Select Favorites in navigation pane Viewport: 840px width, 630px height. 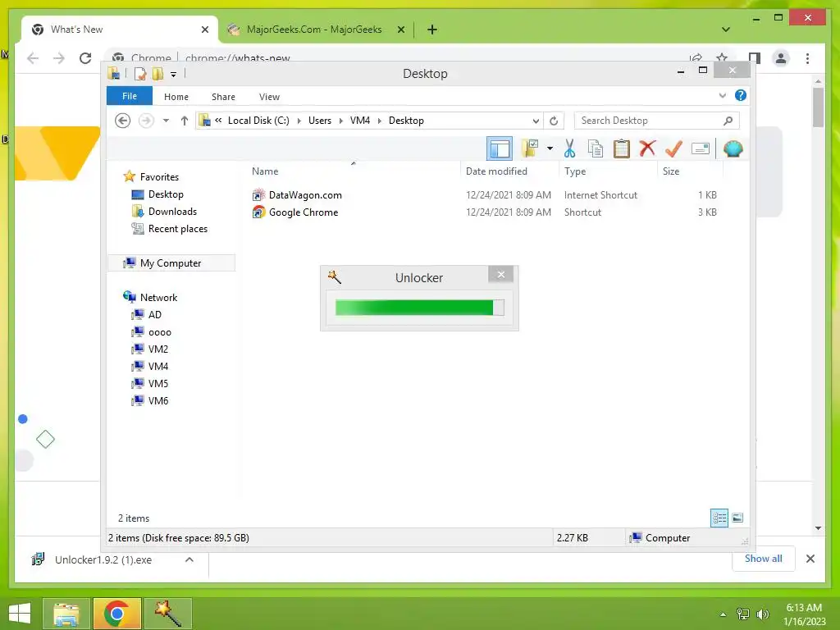click(159, 177)
